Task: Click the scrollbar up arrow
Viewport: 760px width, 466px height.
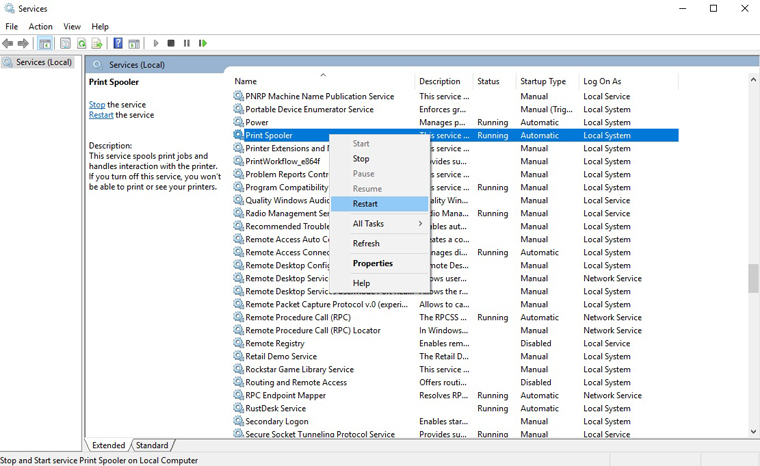Action: 753,80
